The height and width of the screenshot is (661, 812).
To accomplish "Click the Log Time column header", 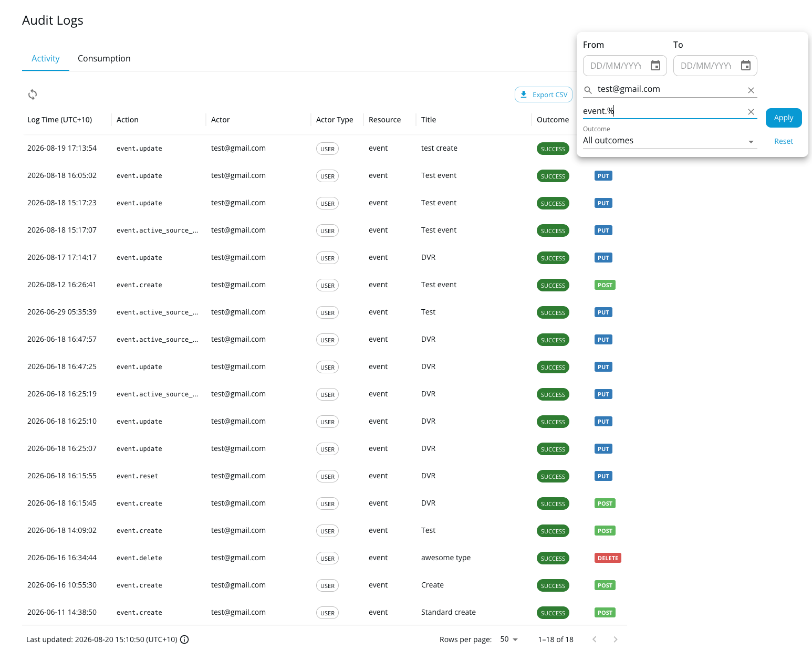I will coord(59,120).
